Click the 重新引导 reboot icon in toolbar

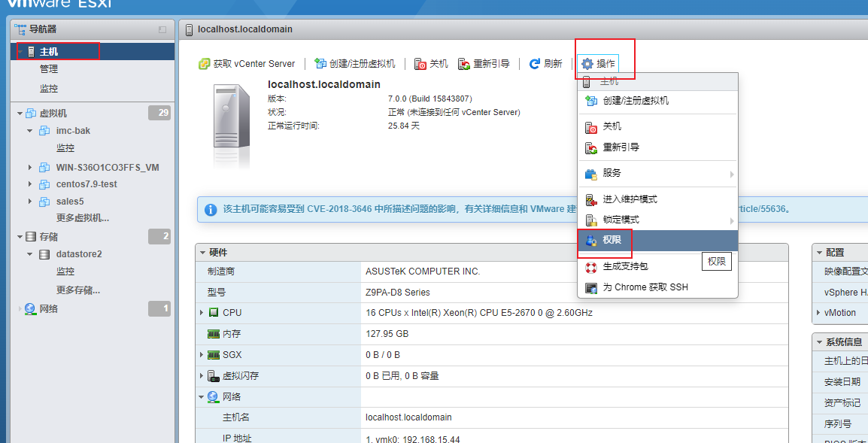pyautogui.click(x=464, y=64)
